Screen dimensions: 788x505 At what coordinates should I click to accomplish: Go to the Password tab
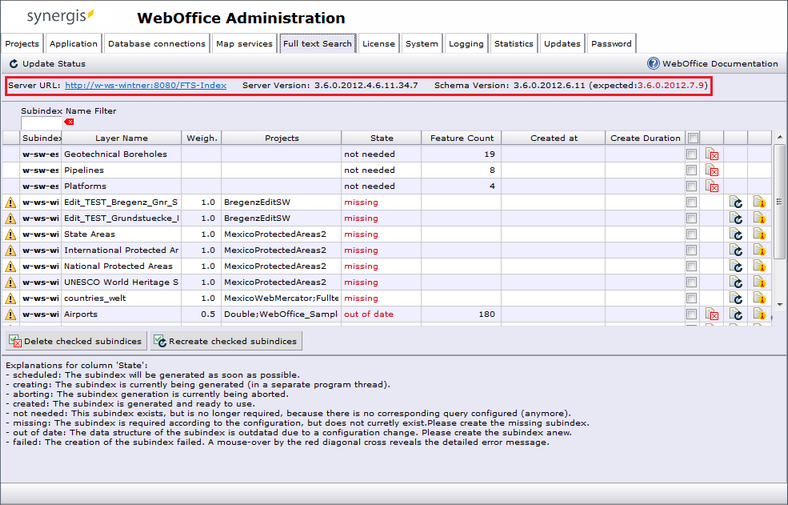click(x=611, y=44)
